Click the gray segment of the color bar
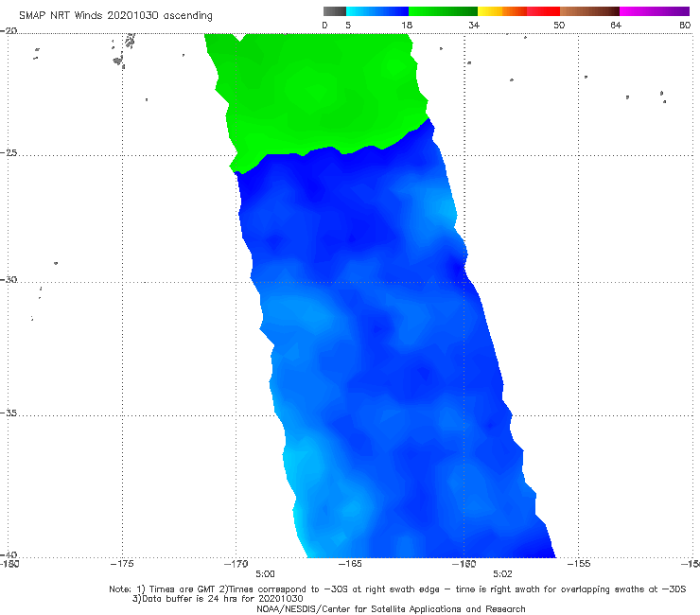The image size is (700, 615). click(335, 11)
